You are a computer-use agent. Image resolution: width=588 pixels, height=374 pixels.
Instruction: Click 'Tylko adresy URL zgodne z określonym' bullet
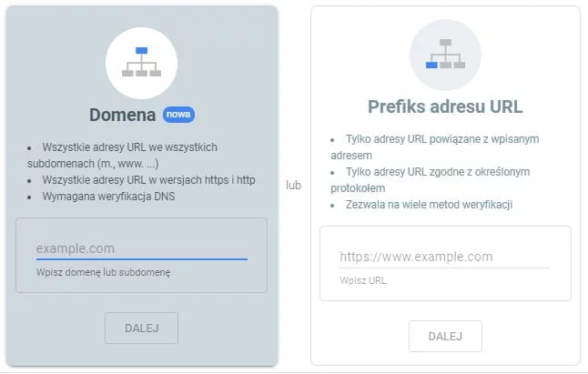[x=438, y=172]
